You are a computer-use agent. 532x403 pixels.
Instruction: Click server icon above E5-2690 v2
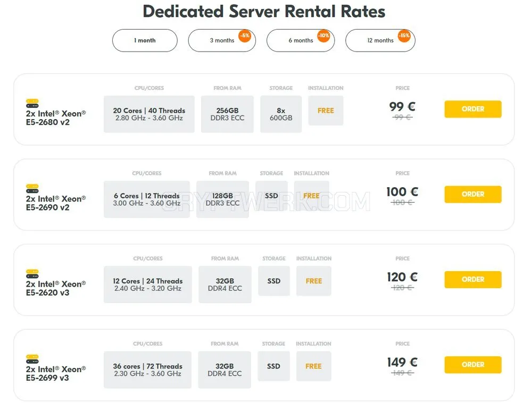(x=32, y=188)
